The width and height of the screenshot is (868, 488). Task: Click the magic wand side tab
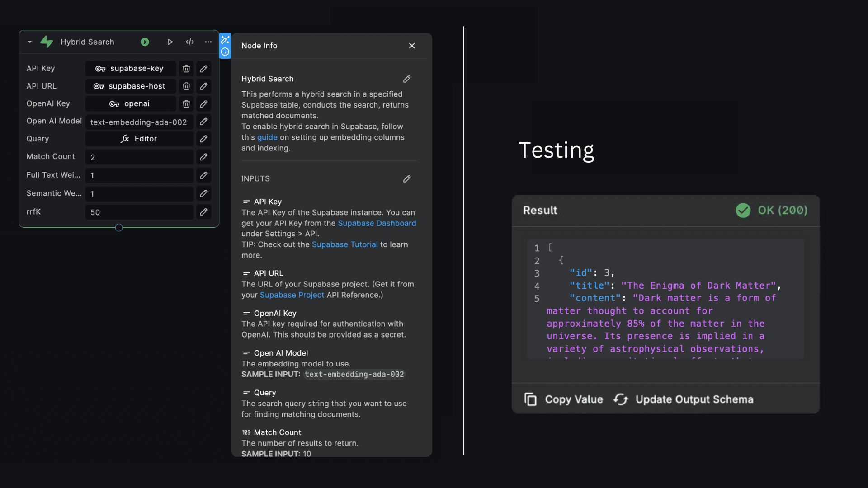(225, 40)
